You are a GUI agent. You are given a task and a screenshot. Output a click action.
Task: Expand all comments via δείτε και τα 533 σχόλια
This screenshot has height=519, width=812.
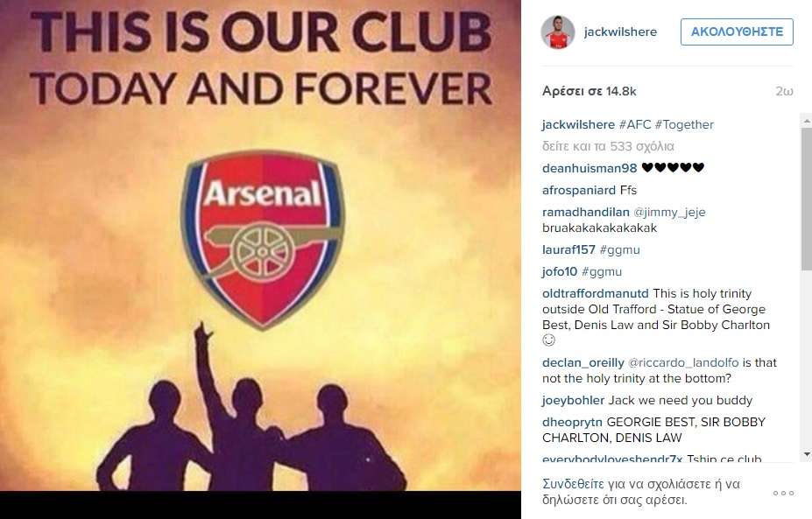tap(608, 146)
